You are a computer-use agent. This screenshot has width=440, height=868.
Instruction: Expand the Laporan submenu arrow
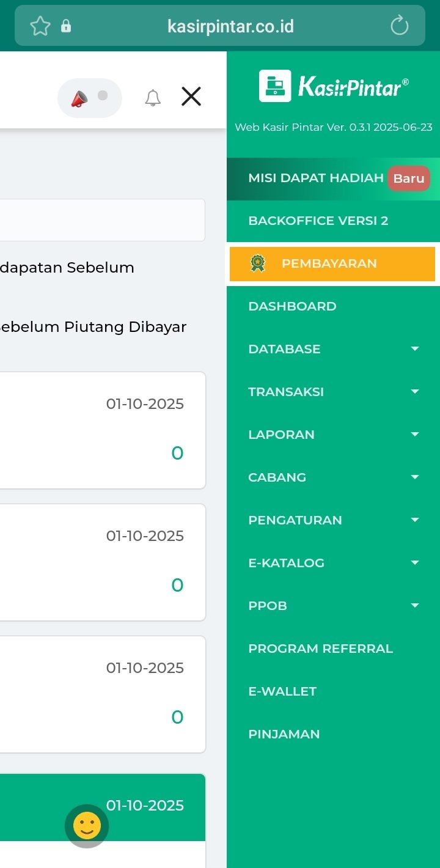(415, 435)
